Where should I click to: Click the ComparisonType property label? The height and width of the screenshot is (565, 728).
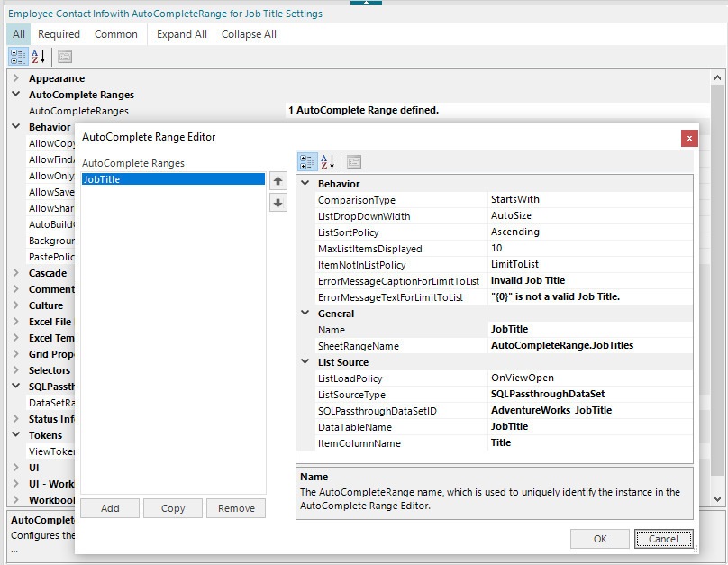(357, 200)
